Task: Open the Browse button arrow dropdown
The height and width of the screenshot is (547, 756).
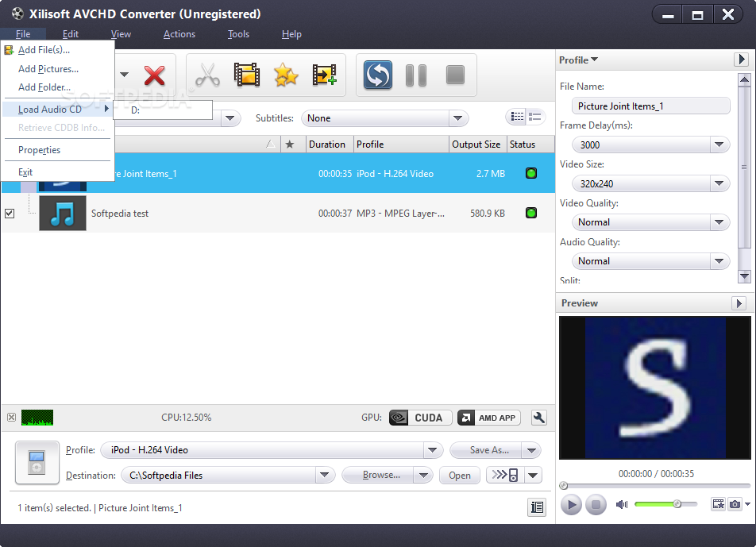Action: (x=423, y=475)
